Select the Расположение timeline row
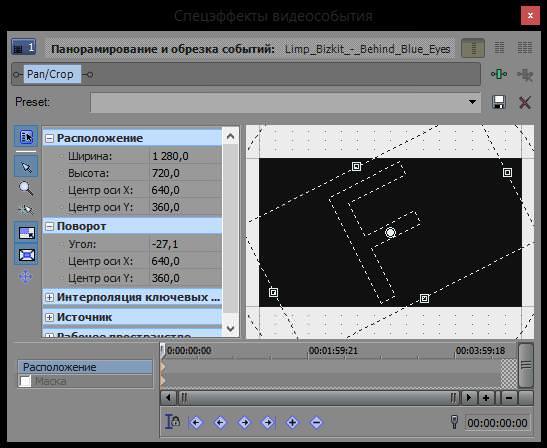The image size is (547, 448). pyautogui.click(x=85, y=367)
